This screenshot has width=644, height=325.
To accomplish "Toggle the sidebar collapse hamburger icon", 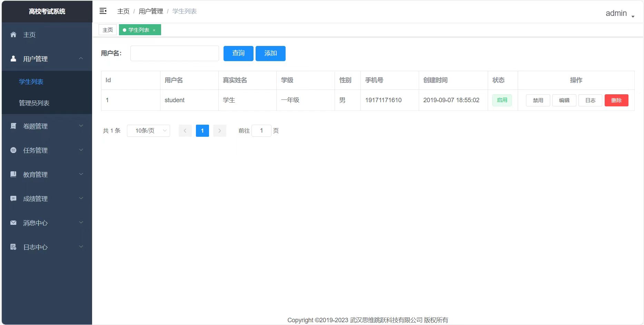I will tap(103, 11).
